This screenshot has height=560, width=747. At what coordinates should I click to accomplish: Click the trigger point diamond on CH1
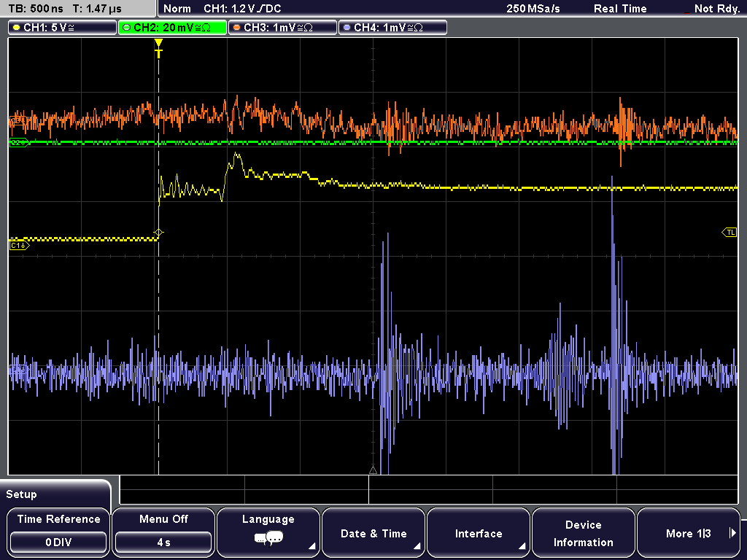(x=158, y=233)
